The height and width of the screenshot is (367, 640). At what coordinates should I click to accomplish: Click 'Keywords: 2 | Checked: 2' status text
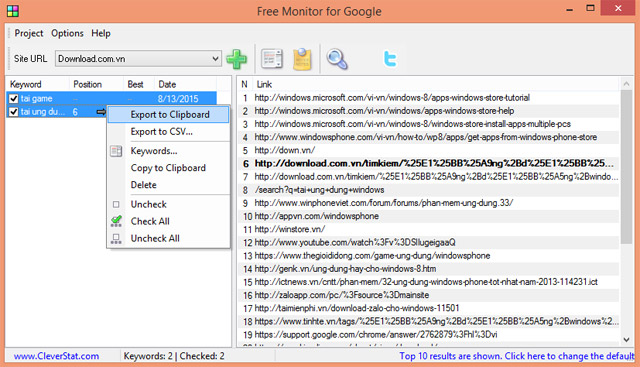[x=174, y=356]
